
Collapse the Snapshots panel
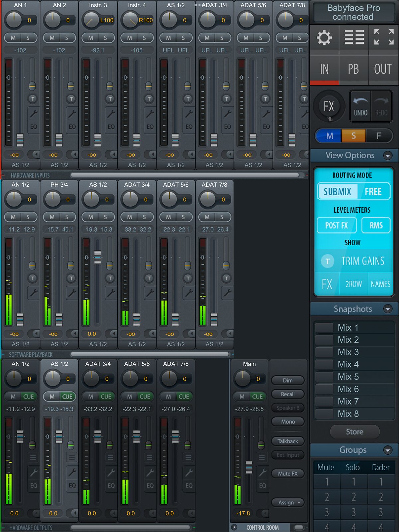(387, 309)
